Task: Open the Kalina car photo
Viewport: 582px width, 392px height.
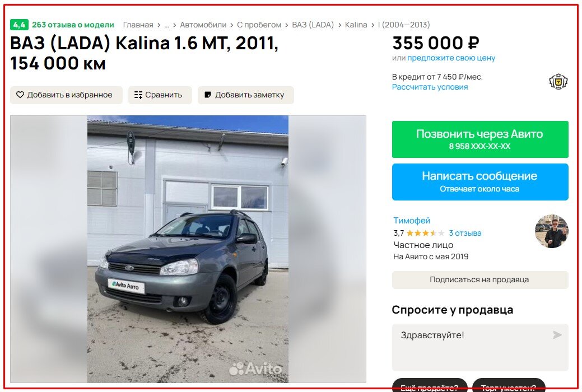Action: [x=188, y=249]
